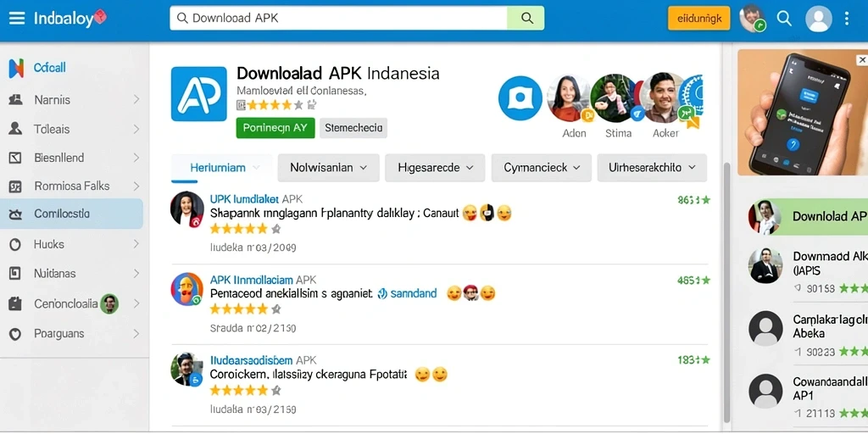Open the phone advertisement image

(803, 113)
